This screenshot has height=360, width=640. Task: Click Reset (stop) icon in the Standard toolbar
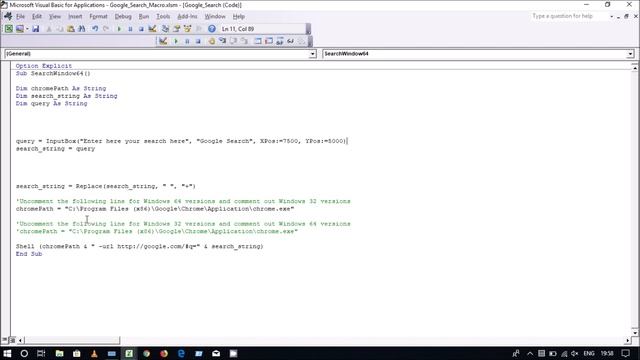click(x=141, y=29)
